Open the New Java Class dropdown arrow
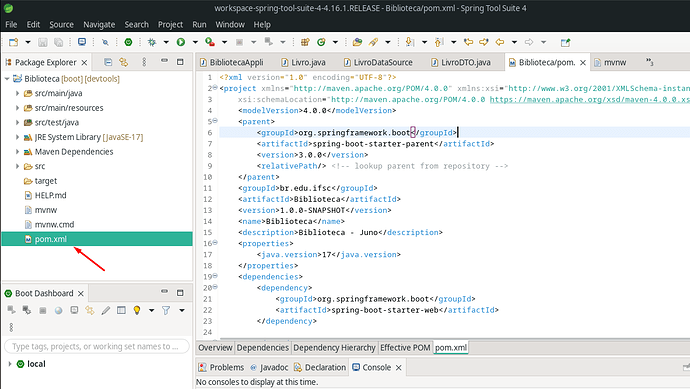This screenshot has width=690, height=389. (x=335, y=42)
